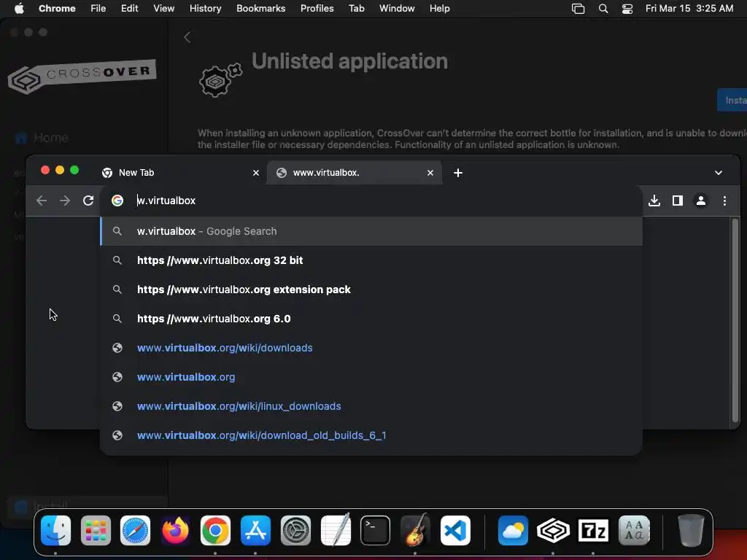This screenshot has height=560, width=747.
Task: Open Visual Studio Code from the Dock
Action: pyautogui.click(x=455, y=530)
